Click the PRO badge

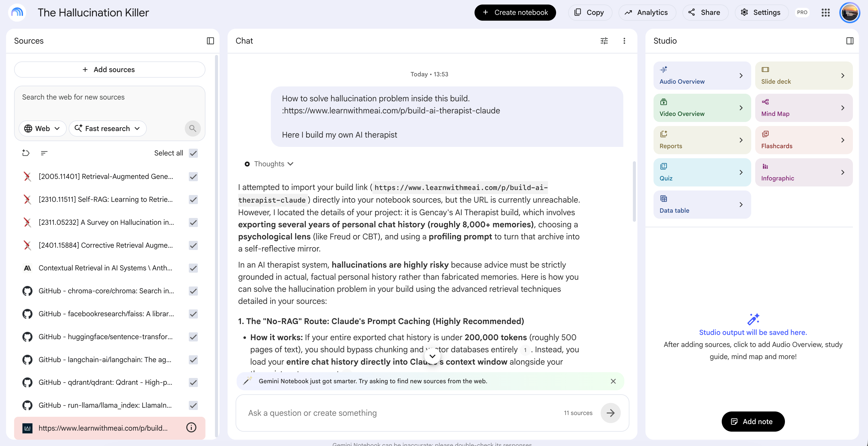[x=802, y=13]
